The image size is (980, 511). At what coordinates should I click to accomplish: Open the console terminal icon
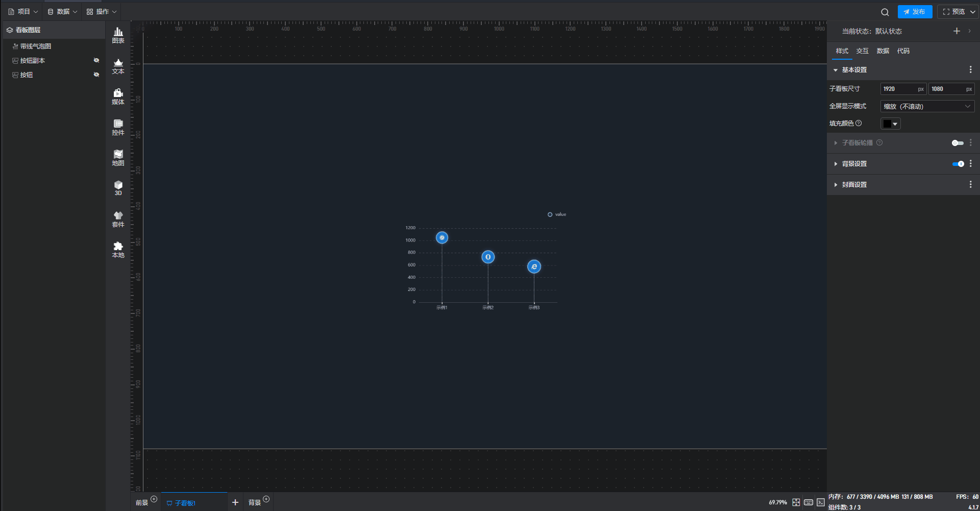[821, 502]
